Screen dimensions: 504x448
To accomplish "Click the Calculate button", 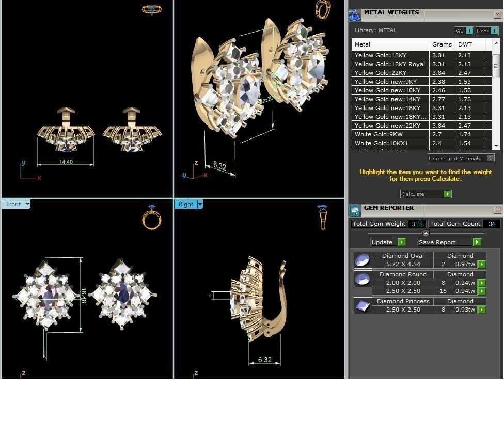I will [426, 194].
